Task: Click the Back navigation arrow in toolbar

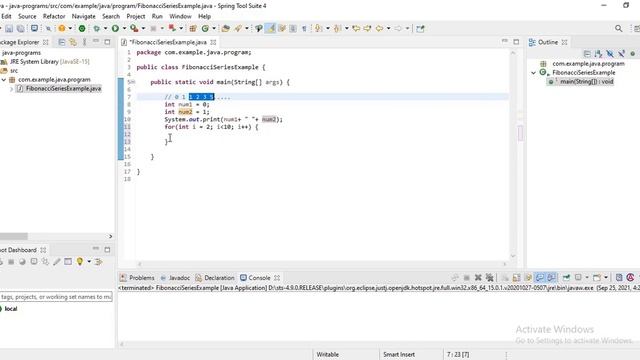Action: pos(380,29)
